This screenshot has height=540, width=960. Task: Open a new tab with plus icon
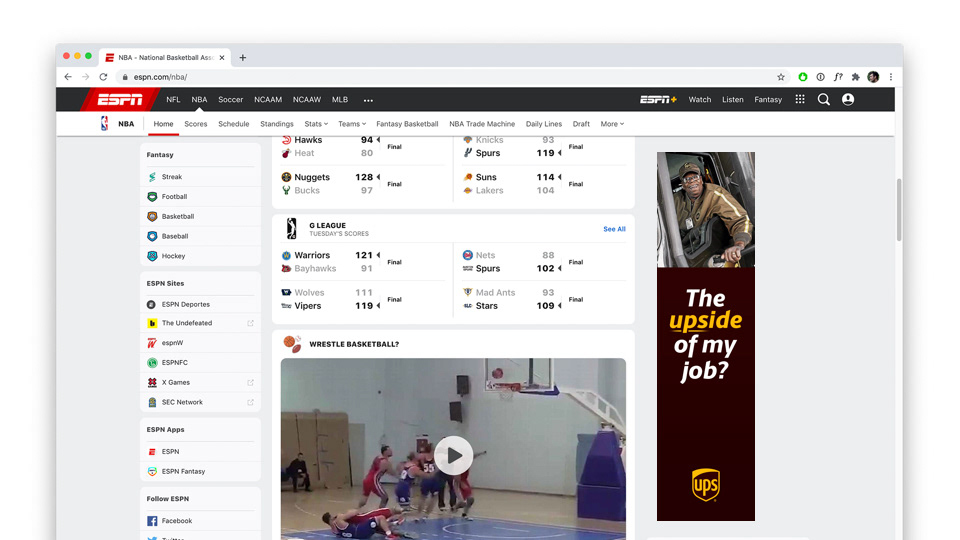click(x=243, y=58)
